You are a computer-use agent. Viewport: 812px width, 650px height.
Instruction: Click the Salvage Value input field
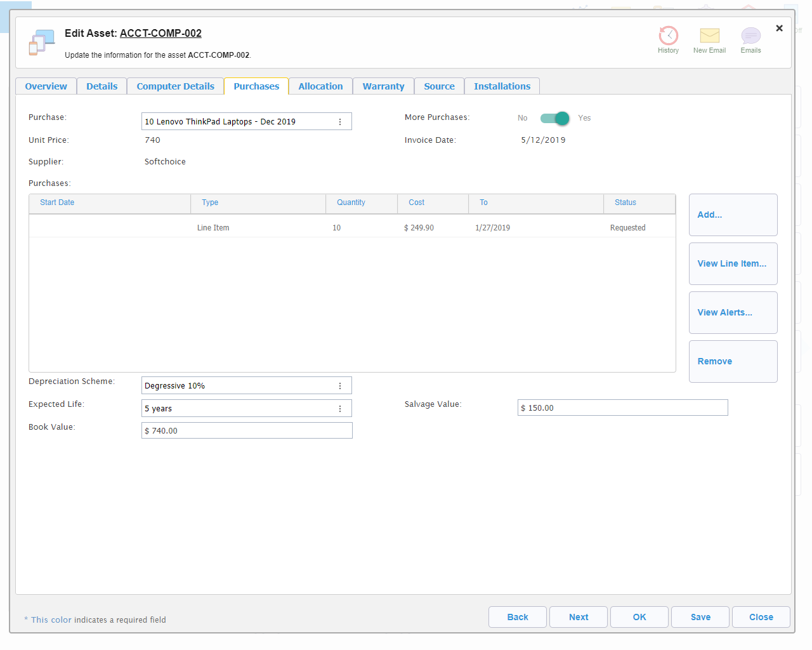[622, 408]
